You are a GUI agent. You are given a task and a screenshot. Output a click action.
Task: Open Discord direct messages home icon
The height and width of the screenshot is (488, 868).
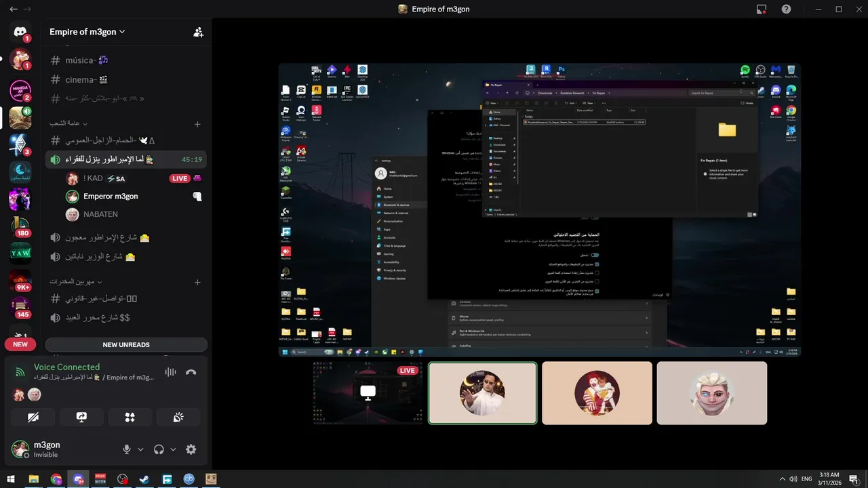click(x=20, y=31)
